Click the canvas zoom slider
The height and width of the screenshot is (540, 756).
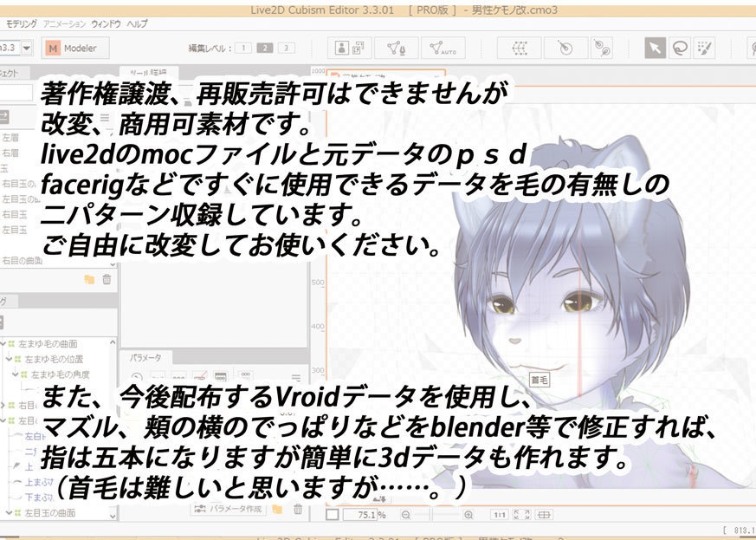coord(436,515)
